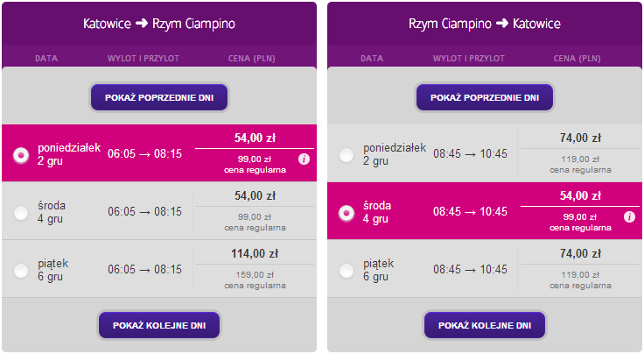Select Wednesday 4 Dec Katowice to Rome flight
This screenshot has height=354, width=644.
click(22, 212)
